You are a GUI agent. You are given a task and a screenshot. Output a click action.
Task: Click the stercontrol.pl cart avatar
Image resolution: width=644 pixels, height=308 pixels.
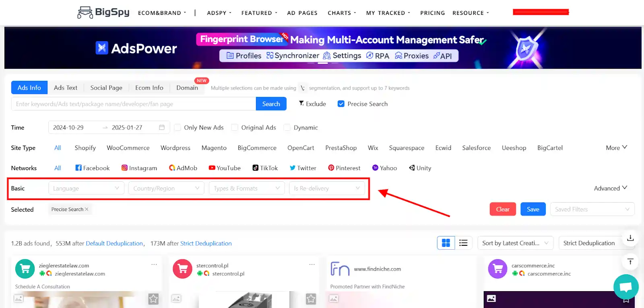tap(183, 269)
